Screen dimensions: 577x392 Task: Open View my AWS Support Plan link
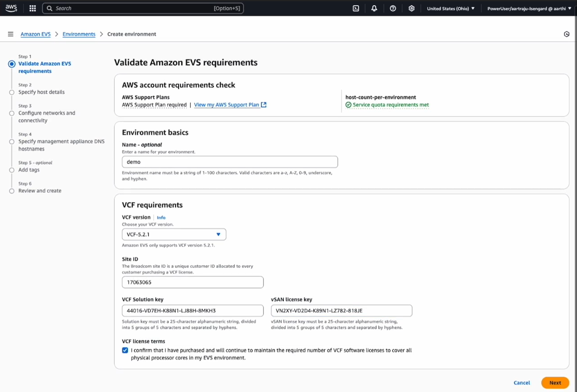click(x=227, y=105)
